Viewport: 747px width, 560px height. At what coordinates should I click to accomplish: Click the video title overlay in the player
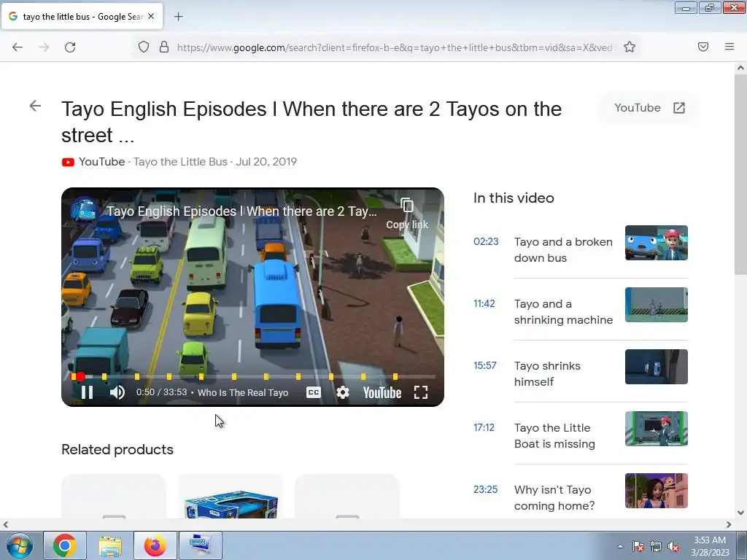click(x=241, y=211)
